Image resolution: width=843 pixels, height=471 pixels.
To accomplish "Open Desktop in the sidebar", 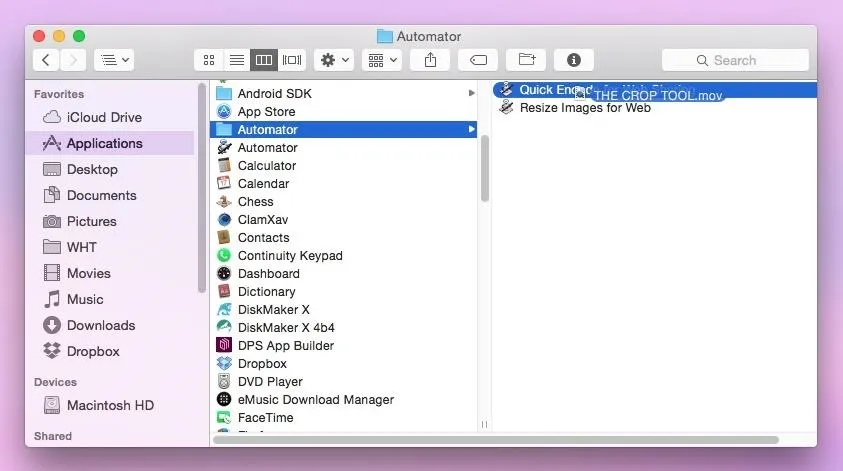I will click(110, 169).
